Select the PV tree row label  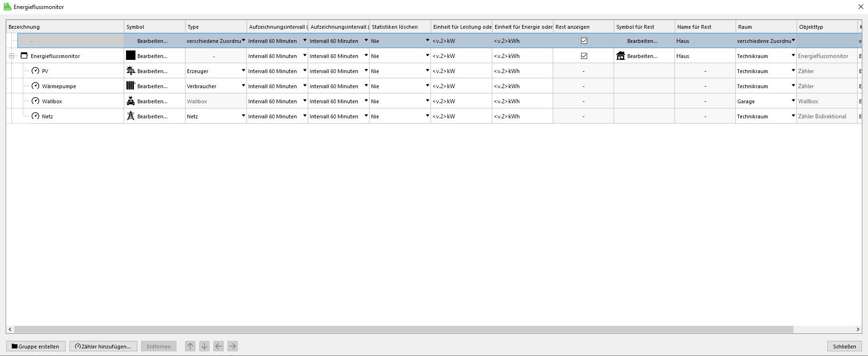[45, 71]
